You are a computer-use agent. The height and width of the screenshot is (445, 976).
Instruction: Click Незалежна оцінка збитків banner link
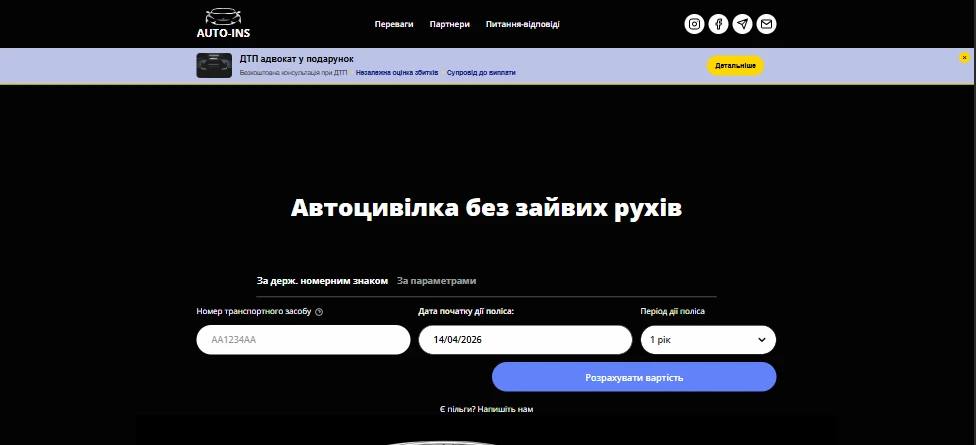click(397, 72)
